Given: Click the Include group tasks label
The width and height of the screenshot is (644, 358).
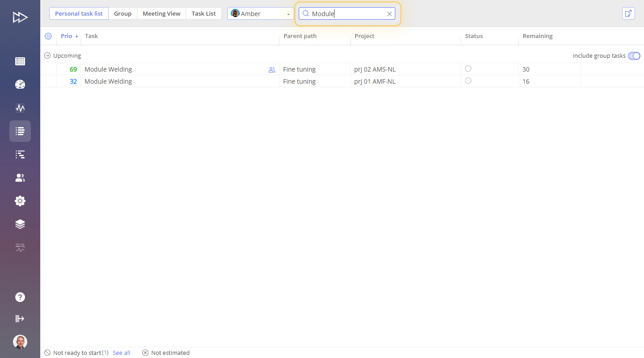Looking at the screenshot, I should [599, 56].
